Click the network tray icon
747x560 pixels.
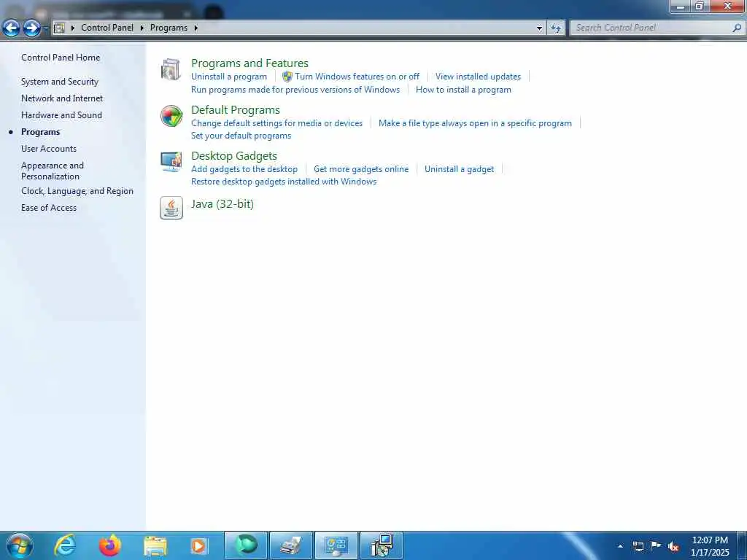(x=638, y=546)
